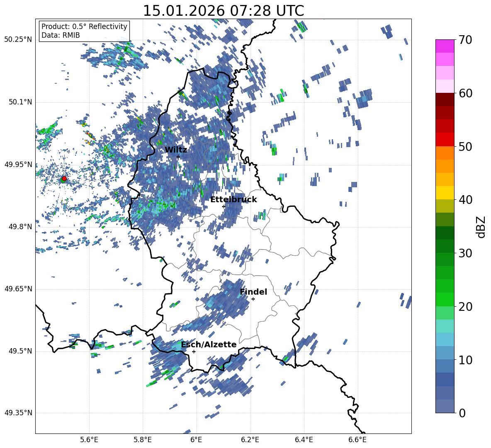Click the 49.65°N latitude label
The width and height of the screenshot is (491, 448).
18,288
